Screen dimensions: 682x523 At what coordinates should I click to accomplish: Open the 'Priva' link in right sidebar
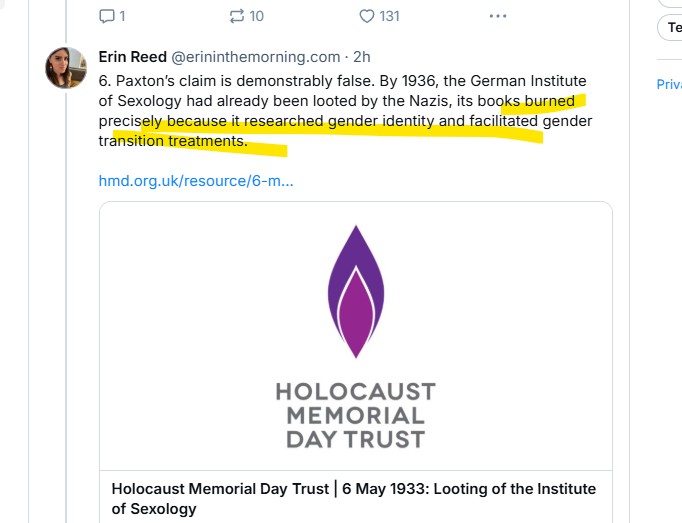pos(668,85)
